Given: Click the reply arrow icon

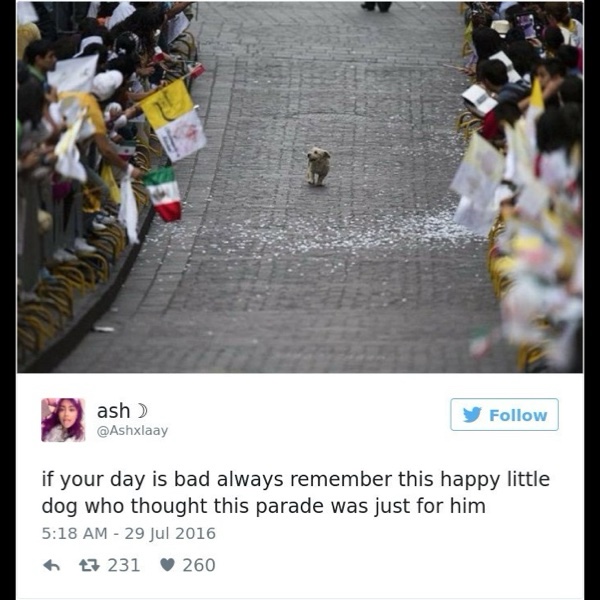Looking at the screenshot, I should pyautogui.click(x=51, y=565).
